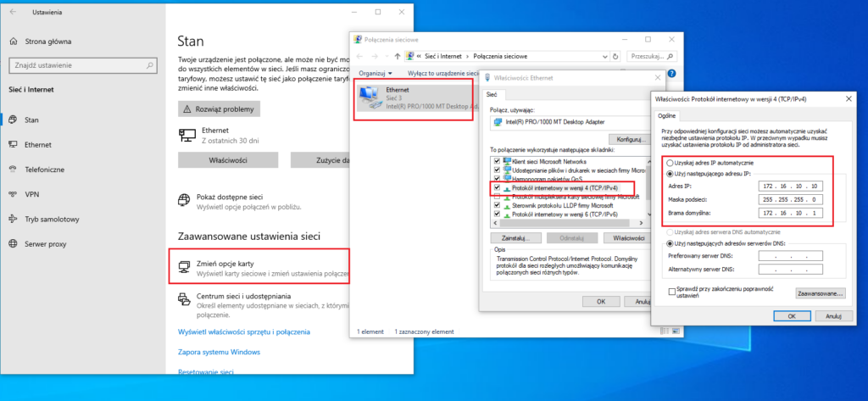The width and height of the screenshot is (868, 401).
Task: Open Serwer proxy settings in the sidebar
Action: click(x=13, y=243)
